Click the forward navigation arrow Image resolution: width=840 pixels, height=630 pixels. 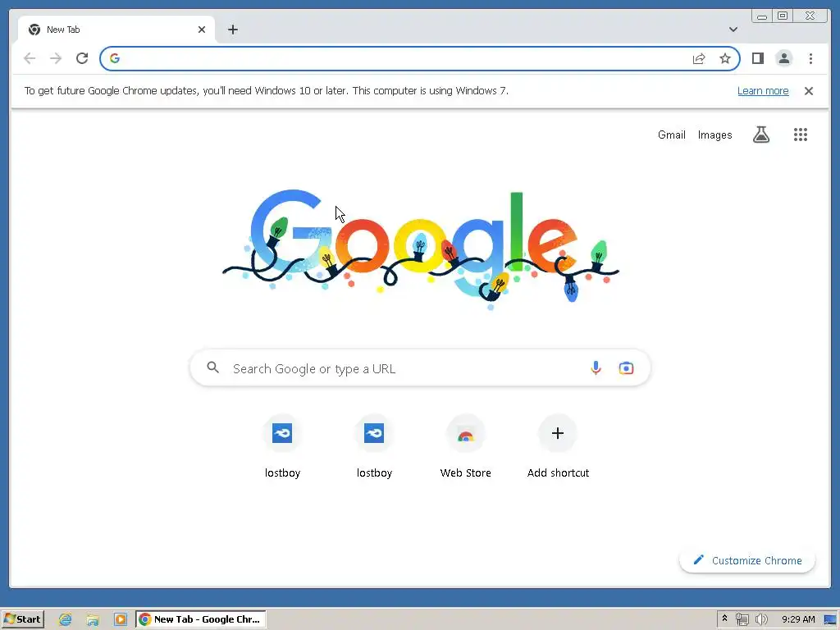[56, 58]
